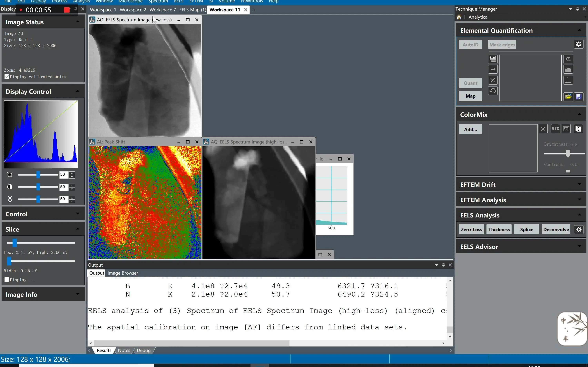Enable the Slice Display checkbox

point(7,280)
